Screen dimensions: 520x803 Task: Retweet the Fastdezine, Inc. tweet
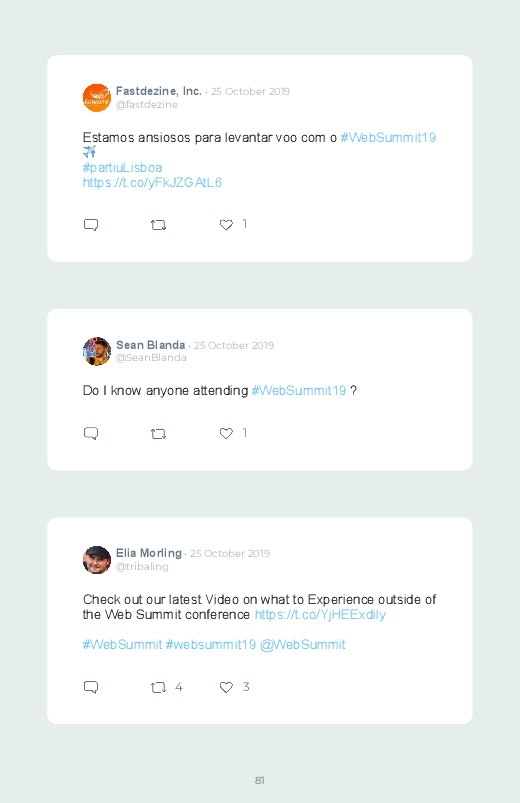(x=158, y=225)
